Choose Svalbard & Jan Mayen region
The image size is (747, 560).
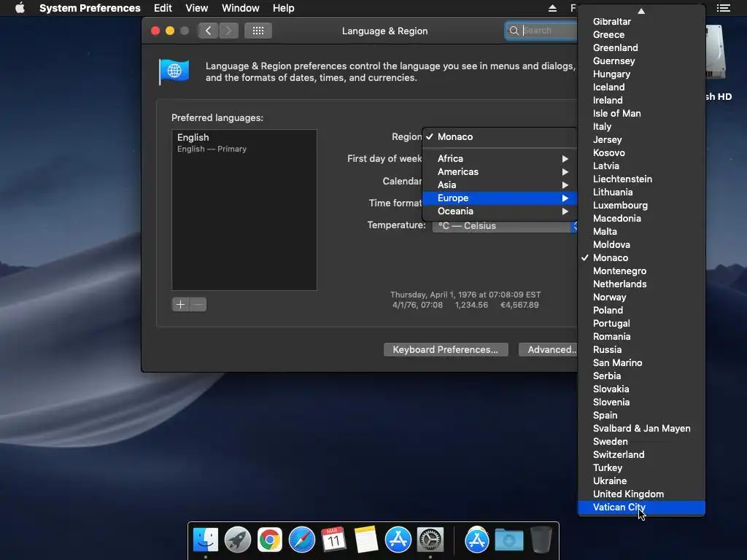(641, 429)
